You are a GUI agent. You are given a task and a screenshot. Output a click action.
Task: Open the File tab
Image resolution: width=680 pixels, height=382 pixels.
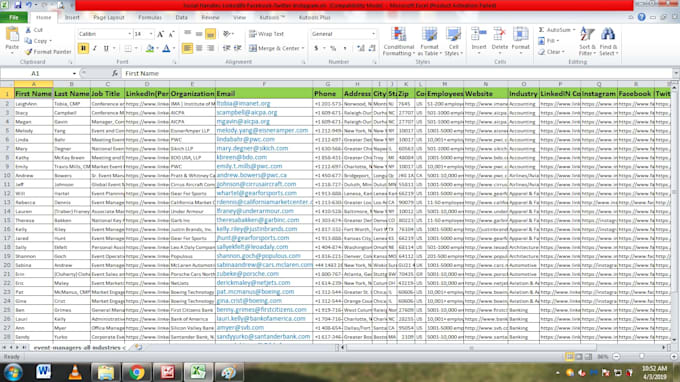tap(14, 18)
